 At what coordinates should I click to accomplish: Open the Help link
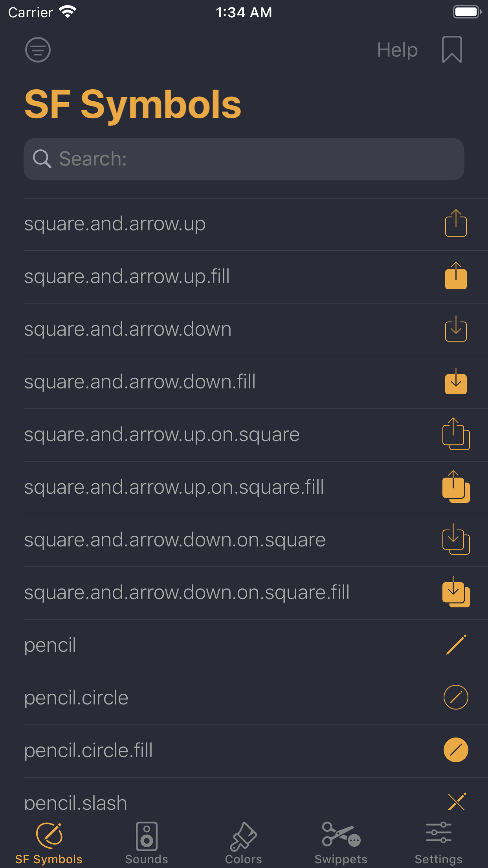point(397,50)
